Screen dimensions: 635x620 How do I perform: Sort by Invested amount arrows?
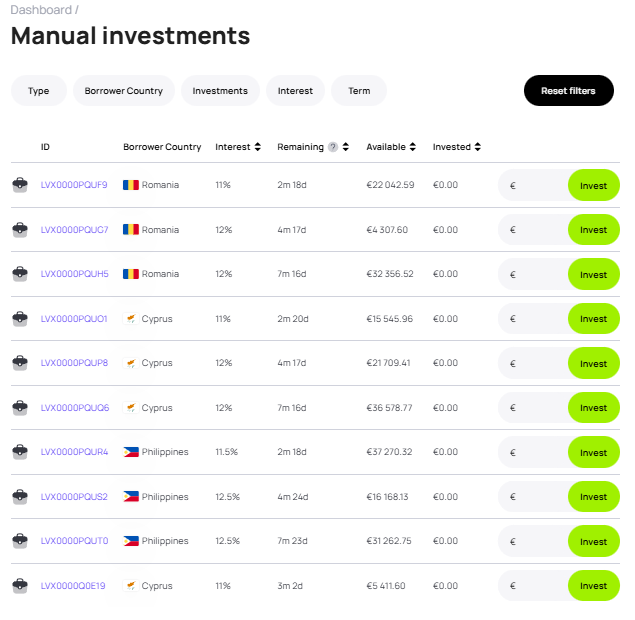[478, 147]
